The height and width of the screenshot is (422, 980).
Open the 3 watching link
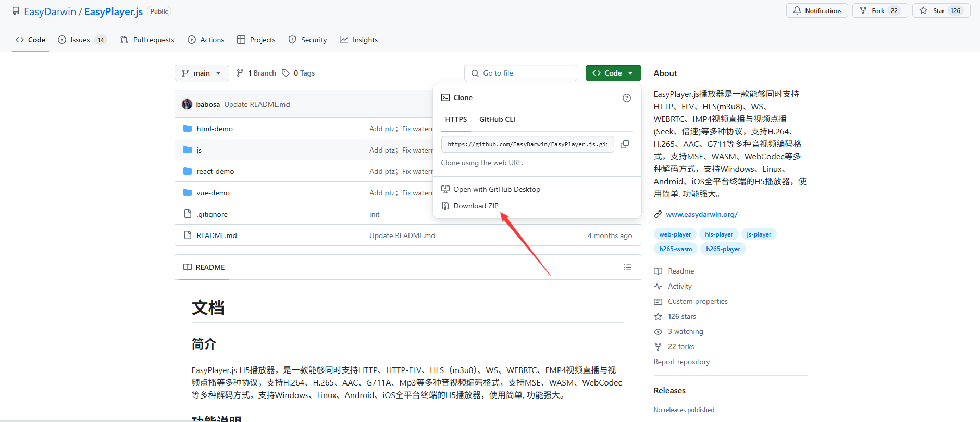[679, 331]
